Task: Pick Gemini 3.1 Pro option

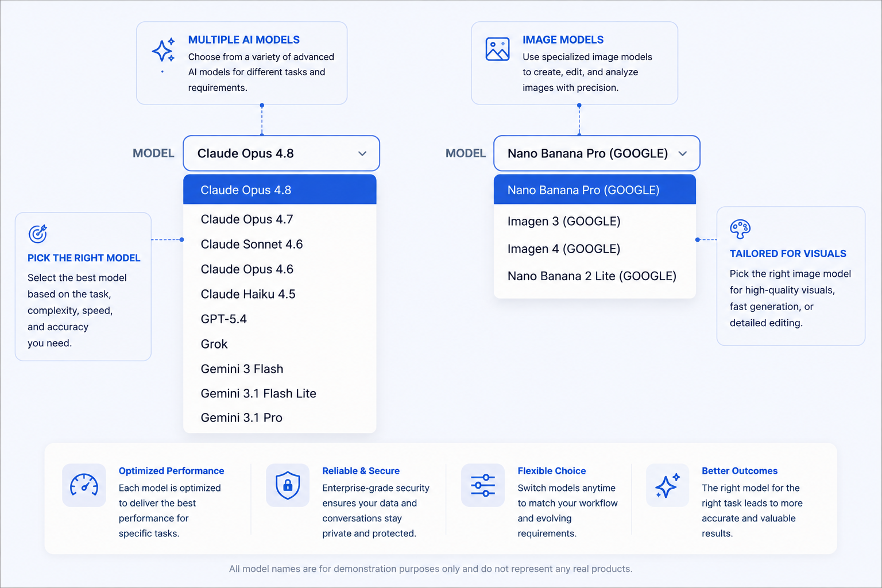Action: (x=280, y=418)
